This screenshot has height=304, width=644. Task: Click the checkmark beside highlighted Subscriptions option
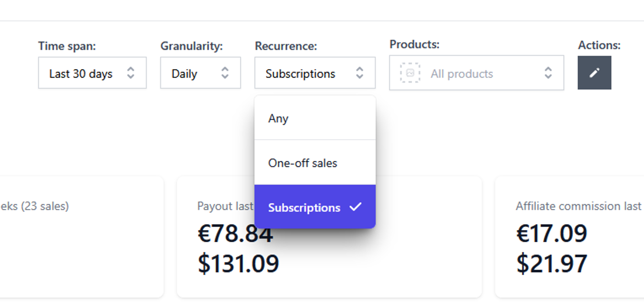356,207
